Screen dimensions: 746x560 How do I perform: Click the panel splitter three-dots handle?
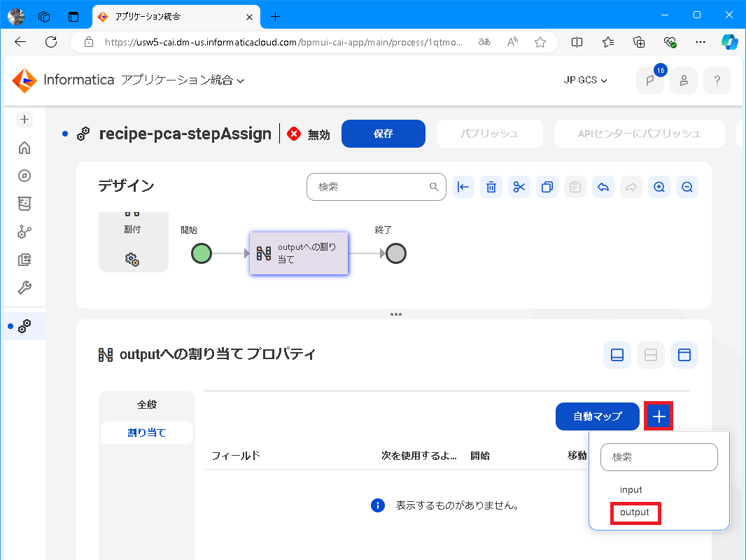396,314
